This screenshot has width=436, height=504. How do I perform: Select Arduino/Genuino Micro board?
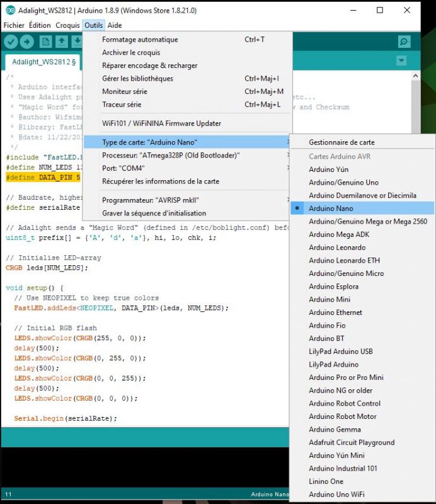click(x=362, y=273)
